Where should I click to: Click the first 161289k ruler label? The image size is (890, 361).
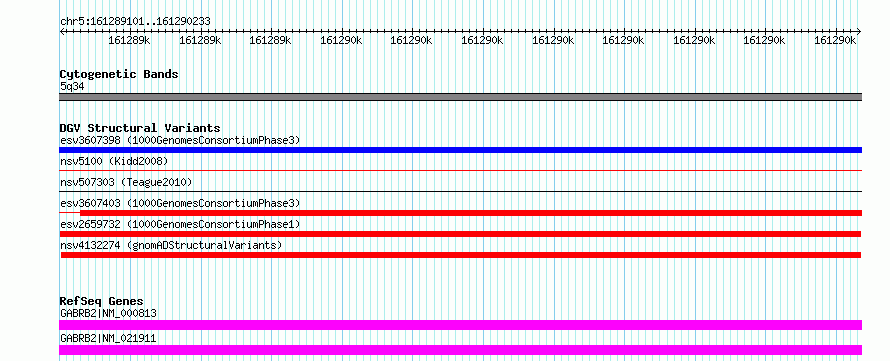click(x=129, y=40)
